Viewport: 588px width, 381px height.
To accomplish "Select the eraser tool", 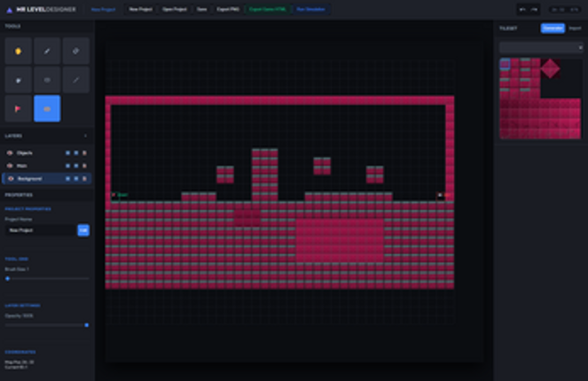I will coord(75,51).
